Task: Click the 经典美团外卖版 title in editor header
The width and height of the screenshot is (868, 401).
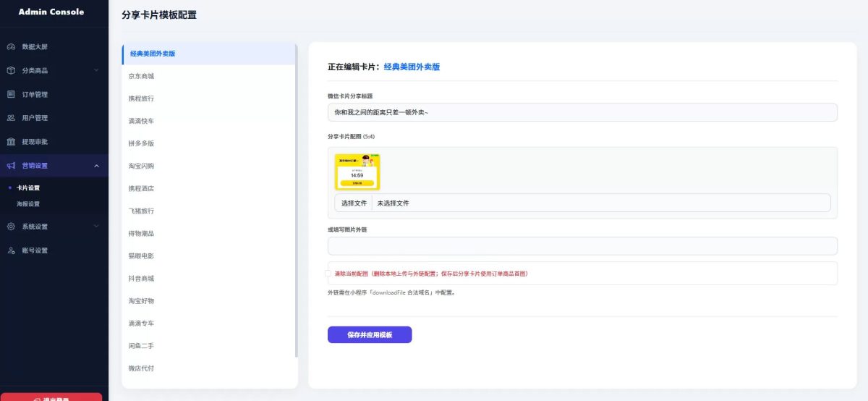Action: [x=412, y=67]
